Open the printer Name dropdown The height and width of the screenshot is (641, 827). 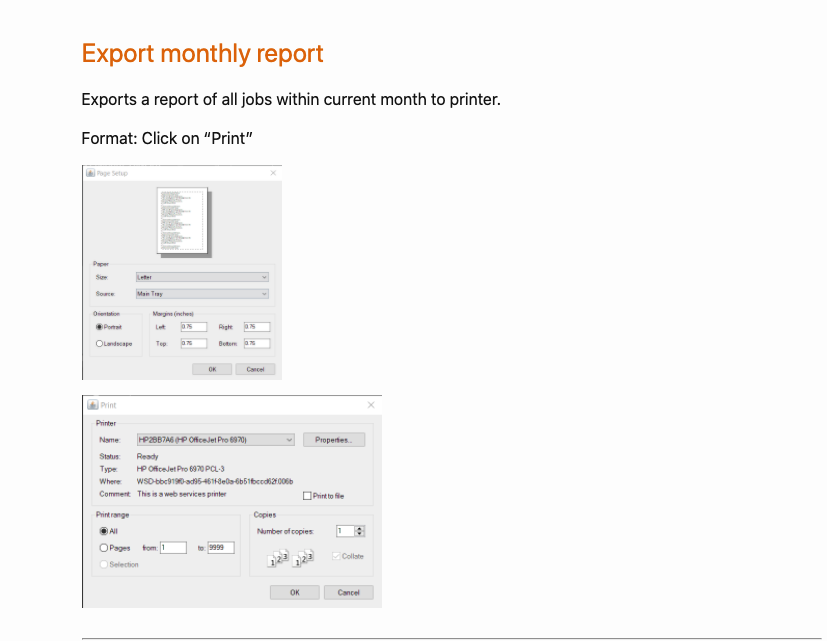(x=216, y=440)
